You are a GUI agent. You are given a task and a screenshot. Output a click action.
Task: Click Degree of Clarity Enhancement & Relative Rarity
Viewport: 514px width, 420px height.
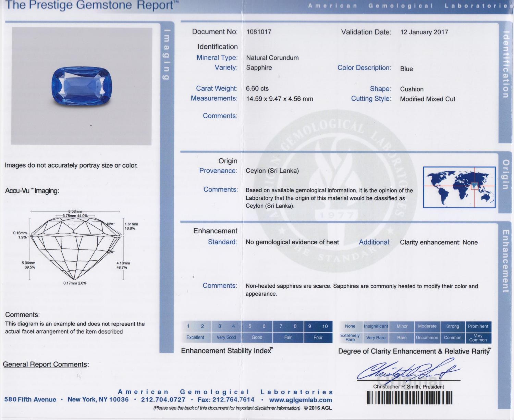click(415, 351)
